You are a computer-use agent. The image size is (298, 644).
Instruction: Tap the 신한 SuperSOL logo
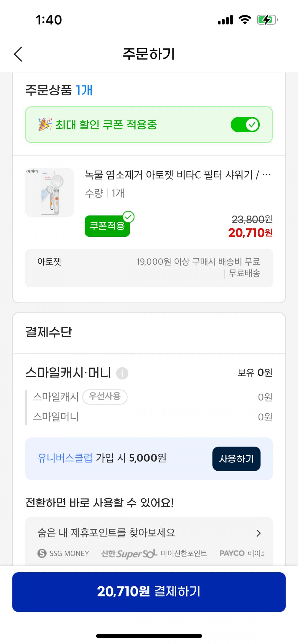tap(129, 553)
